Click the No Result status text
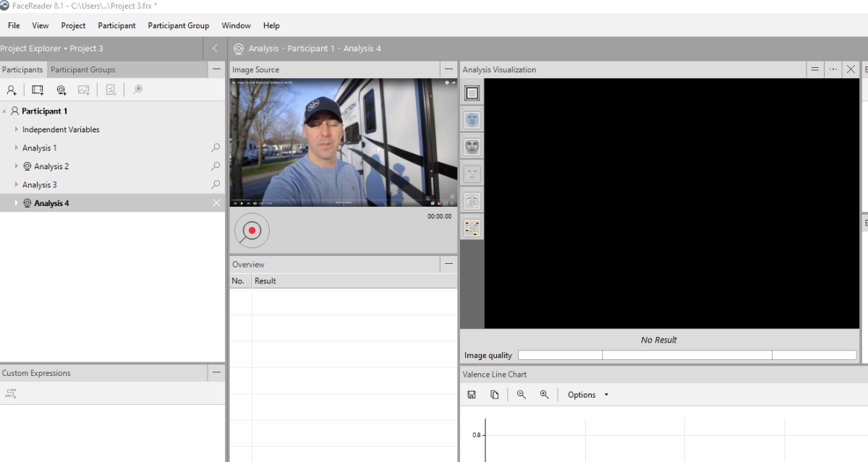868x462 pixels. pyautogui.click(x=659, y=340)
